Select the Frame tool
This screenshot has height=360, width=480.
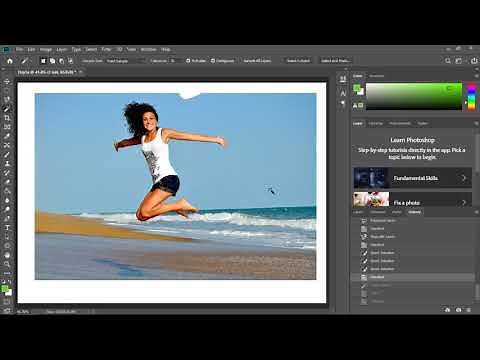[7, 127]
